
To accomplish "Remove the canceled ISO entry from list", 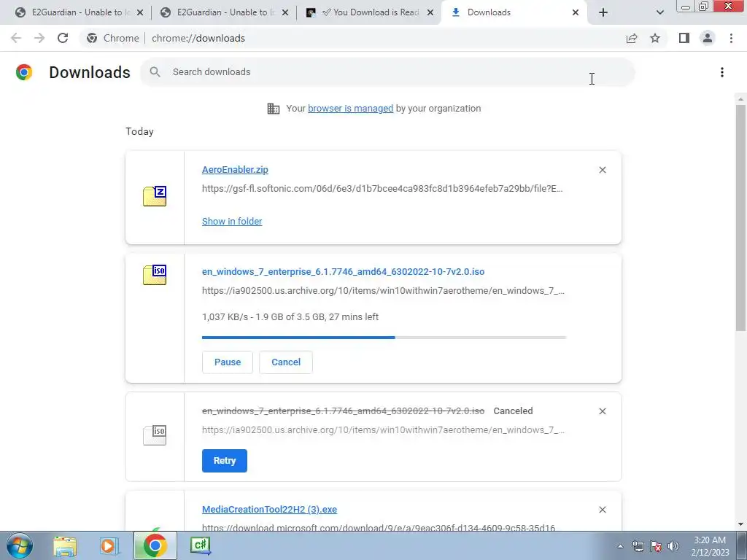I will (x=602, y=411).
